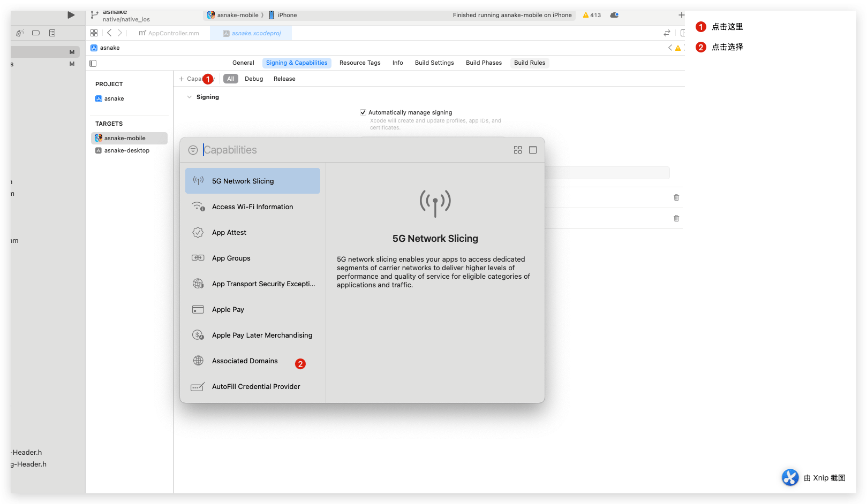Click the filter icon in Capabilities search
This screenshot has height=504, width=867.
coord(193,150)
